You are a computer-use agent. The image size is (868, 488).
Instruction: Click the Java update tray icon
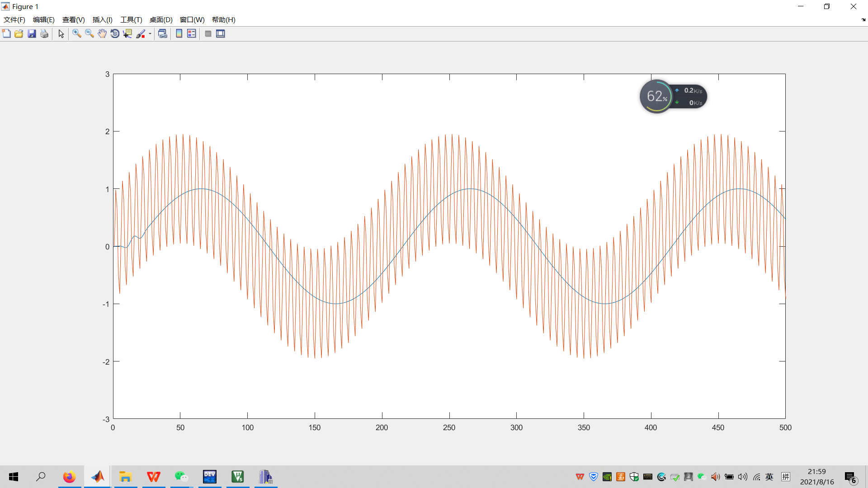tap(621, 477)
